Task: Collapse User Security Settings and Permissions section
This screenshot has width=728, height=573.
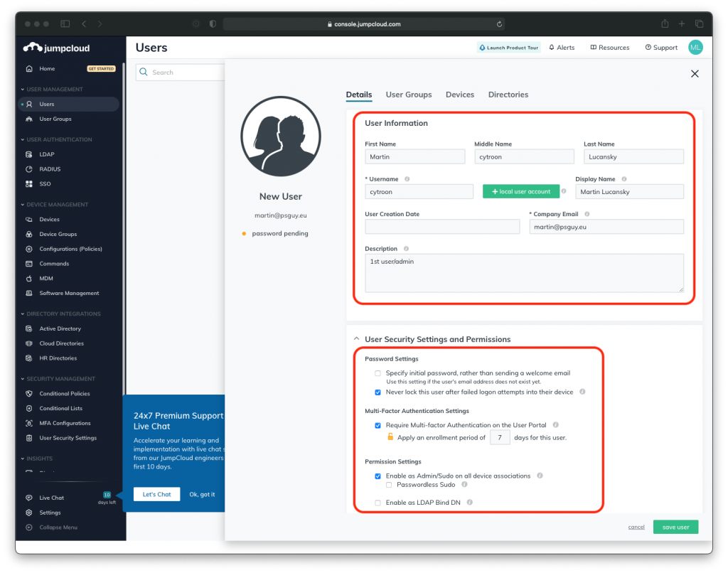Action: coord(357,338)
